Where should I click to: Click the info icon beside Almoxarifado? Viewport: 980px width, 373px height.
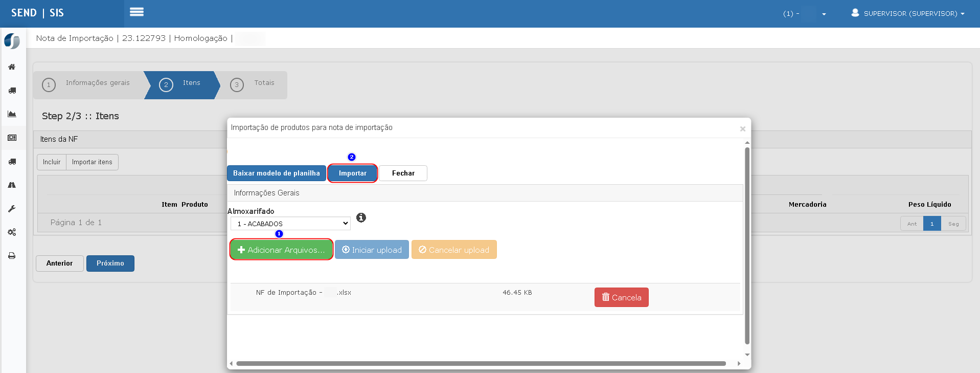pyautogui.click(x=361, y=217)
